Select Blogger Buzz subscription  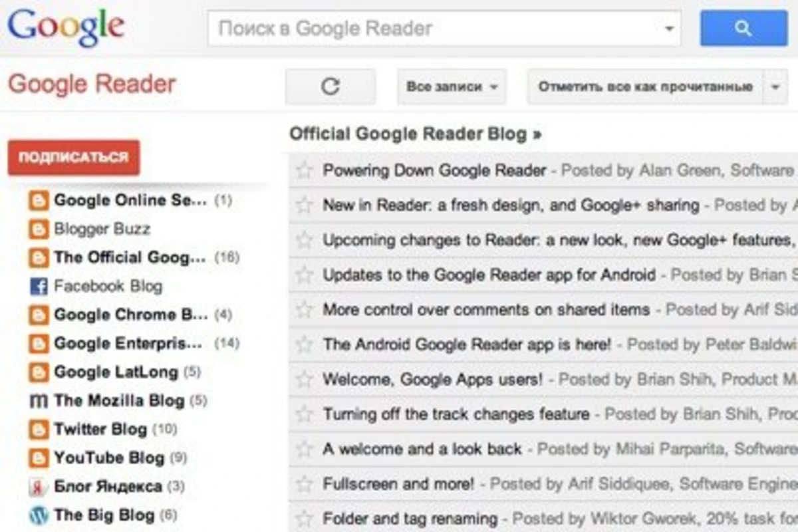coord(102,229)
